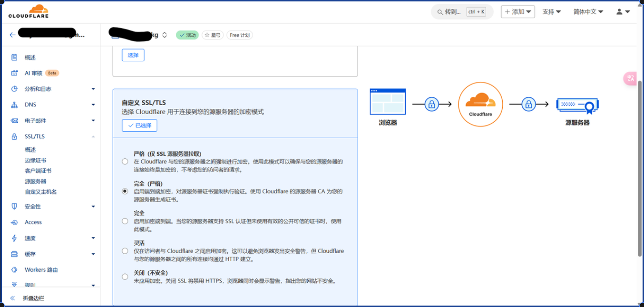Click the Cloudflare logo in header
This screenshot has width=644, height=307.
pos(29,11)
